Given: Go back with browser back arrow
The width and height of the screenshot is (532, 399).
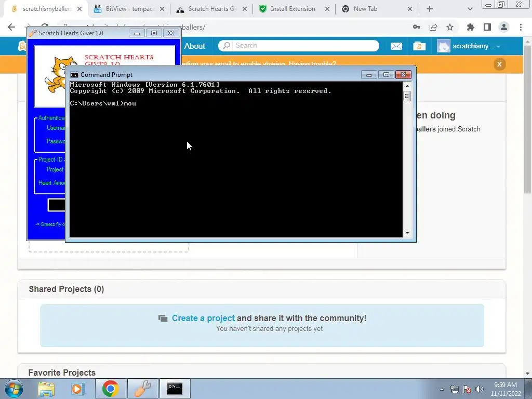Looking at the screenshot, I should click(x=11, y=27).
